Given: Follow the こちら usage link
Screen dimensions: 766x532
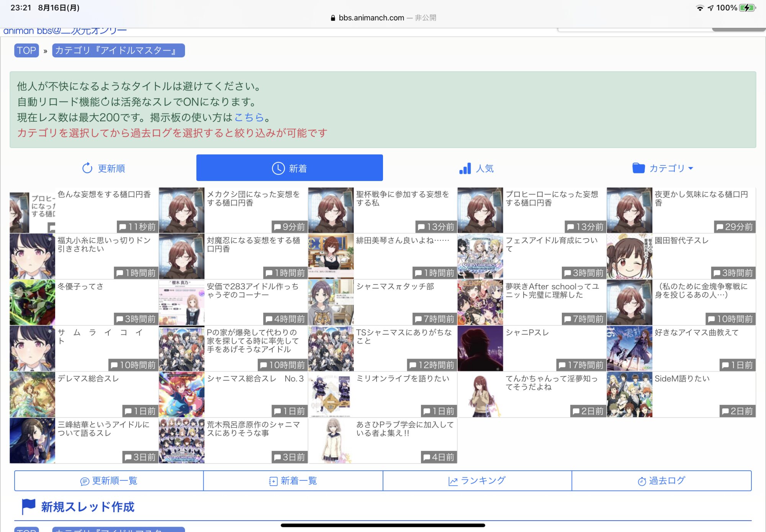Looking at the screenshot, I should pyautogui.click(x=249, y=117).
